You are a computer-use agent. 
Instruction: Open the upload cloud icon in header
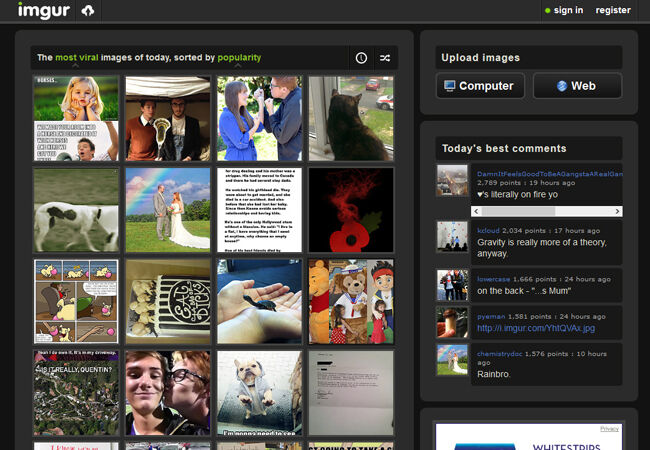coord(87,10)
